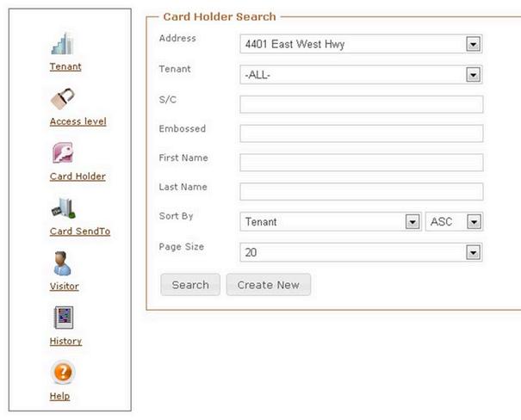Click in the S/C input field
Viewport: 521px width, 420px height.
coord(361,104)
